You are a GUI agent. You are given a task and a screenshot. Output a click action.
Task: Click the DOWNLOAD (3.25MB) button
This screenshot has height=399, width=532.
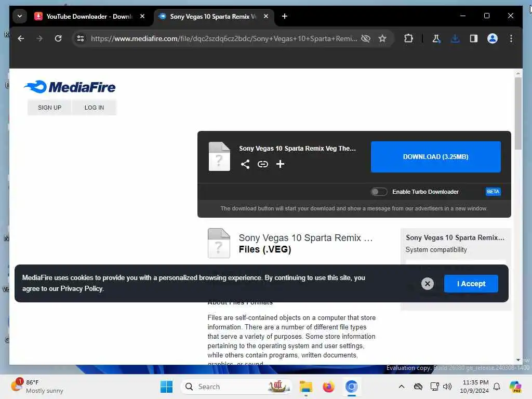pos(436,157)
